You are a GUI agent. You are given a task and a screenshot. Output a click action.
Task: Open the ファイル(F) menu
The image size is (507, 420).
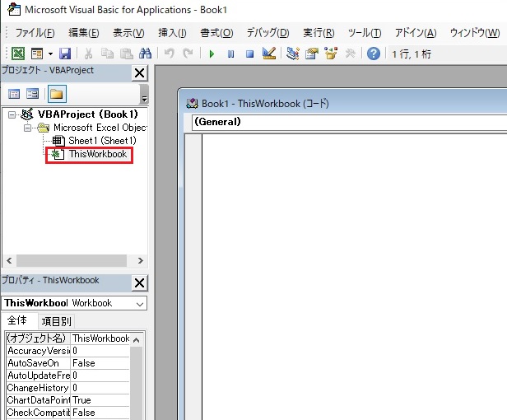[35, 33]
